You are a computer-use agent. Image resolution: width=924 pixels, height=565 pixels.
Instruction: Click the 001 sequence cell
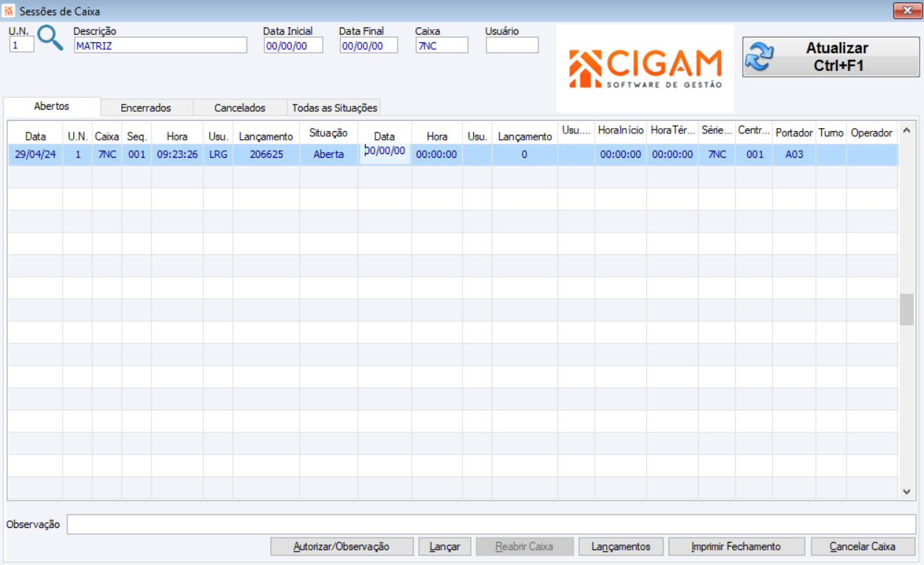(137, 155)
